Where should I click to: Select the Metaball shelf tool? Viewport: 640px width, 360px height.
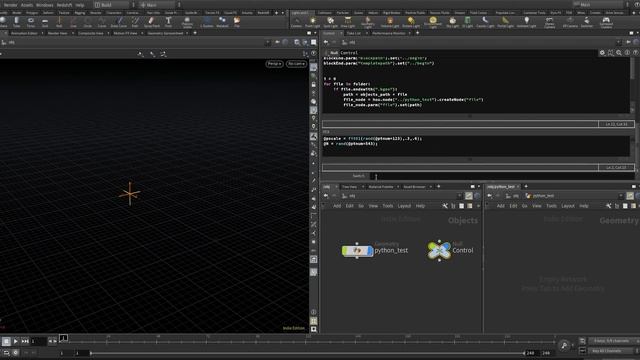tap(222, 22)
